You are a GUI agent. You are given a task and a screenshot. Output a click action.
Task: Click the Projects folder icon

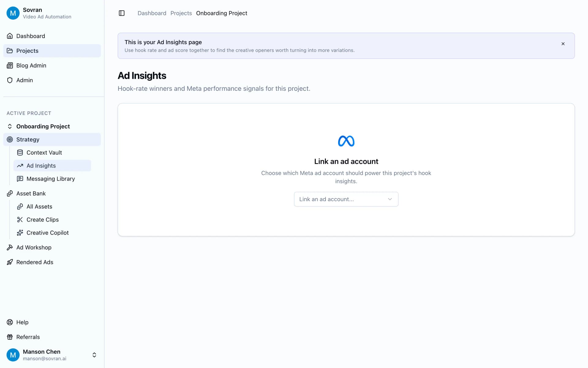tap(10, 51)
